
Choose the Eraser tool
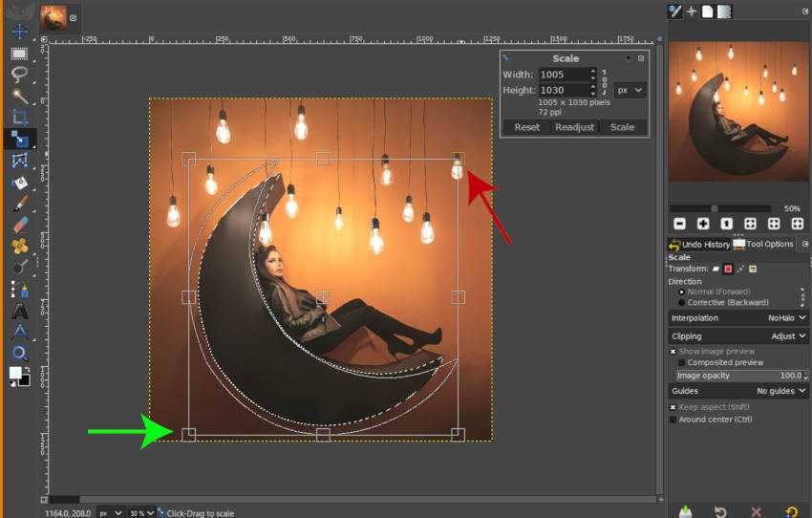(x=19, y=225)
